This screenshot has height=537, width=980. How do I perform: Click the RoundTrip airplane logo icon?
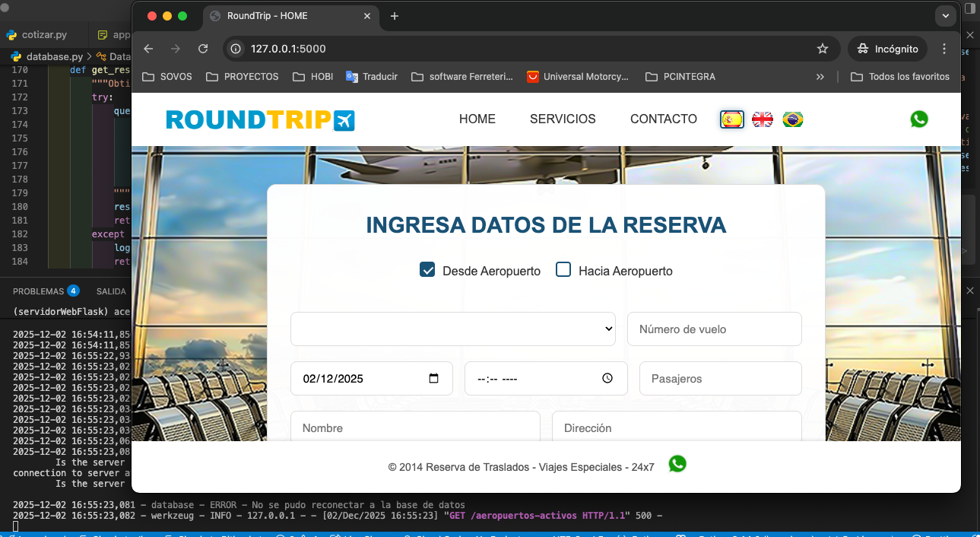(344, 120)
